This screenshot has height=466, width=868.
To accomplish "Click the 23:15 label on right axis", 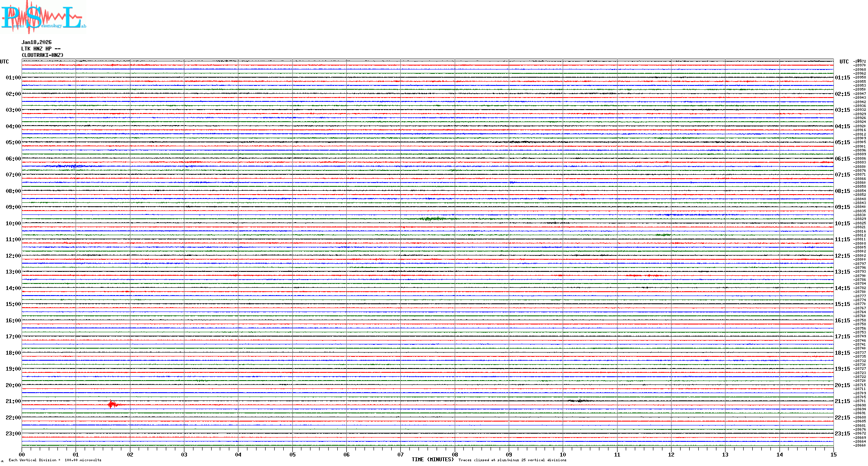I will [x=842, y=434].
